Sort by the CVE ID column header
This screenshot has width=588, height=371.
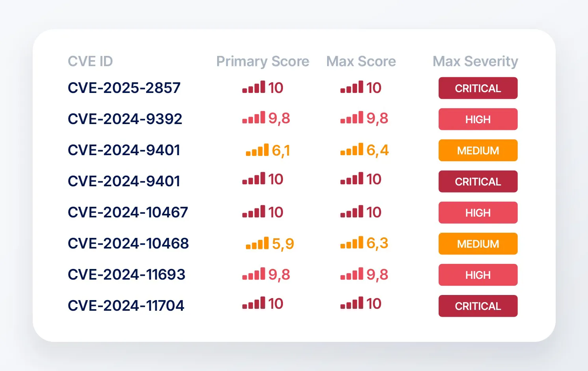click(x=90, y=61)
